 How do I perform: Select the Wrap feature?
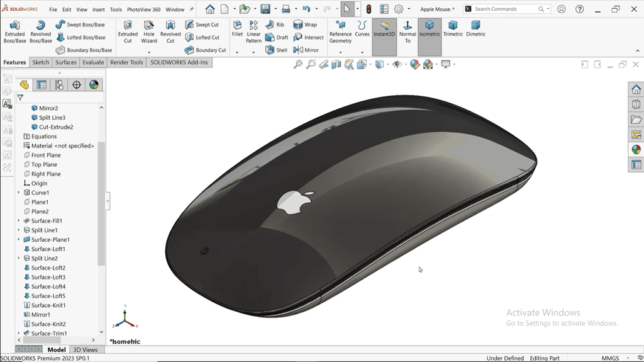(x=305, y=25)
